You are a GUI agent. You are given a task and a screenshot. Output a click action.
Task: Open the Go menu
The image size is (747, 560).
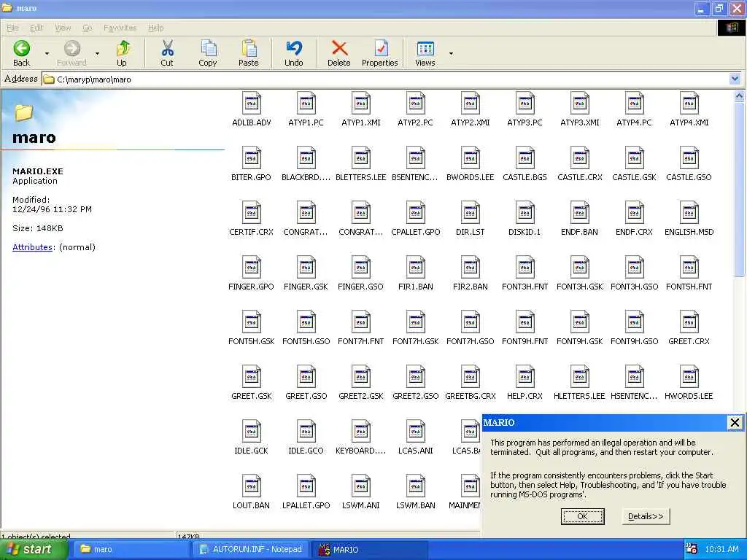88,28
